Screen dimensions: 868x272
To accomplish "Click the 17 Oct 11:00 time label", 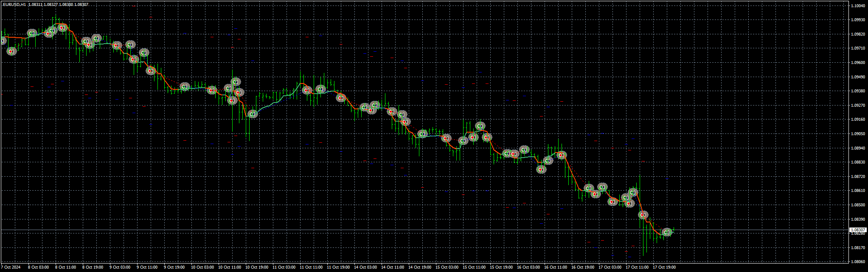I will [637, 267].
